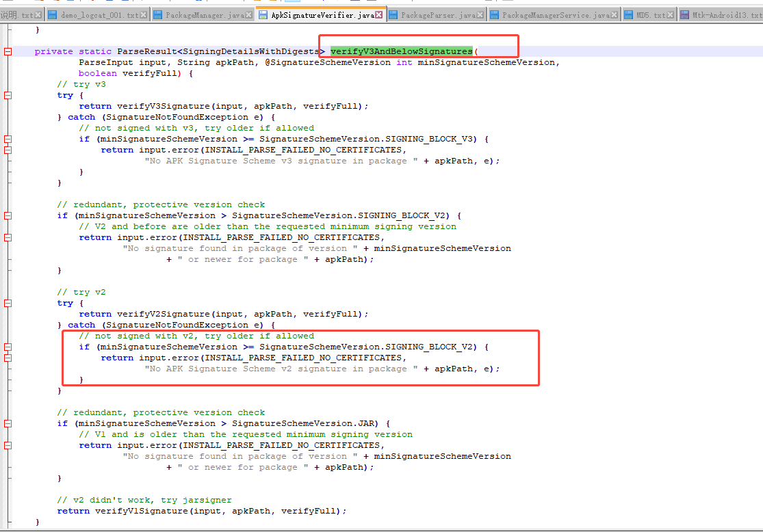Collapse the fold at the v2 return input.error line

[x=8, y=358]
